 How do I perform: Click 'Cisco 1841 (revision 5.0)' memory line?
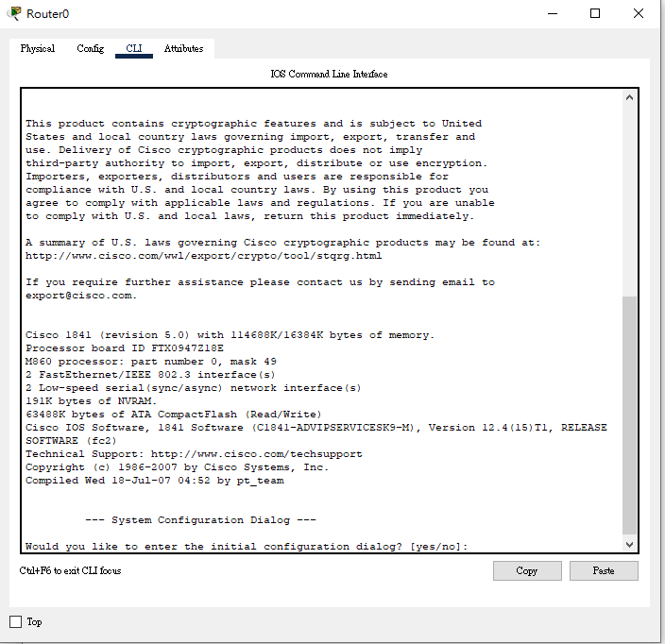(x=230, y=335)
